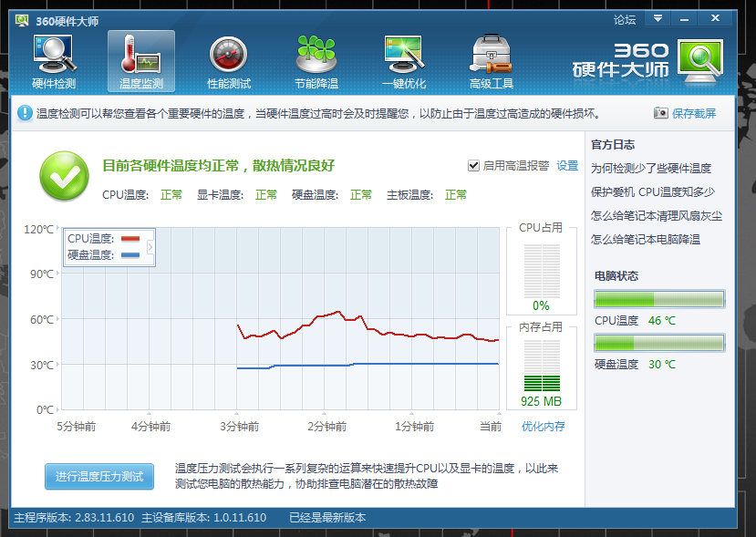Click the 内存占用 memory meter
The image size is (756, 537).
pos(542,366)
